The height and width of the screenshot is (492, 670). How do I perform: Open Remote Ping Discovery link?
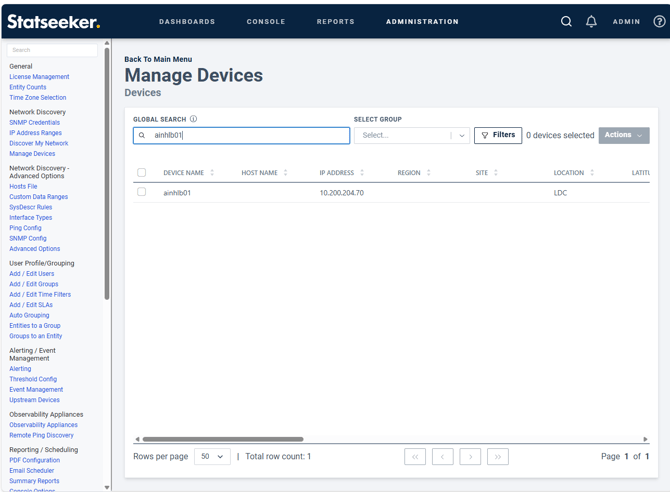pos(41,435)
